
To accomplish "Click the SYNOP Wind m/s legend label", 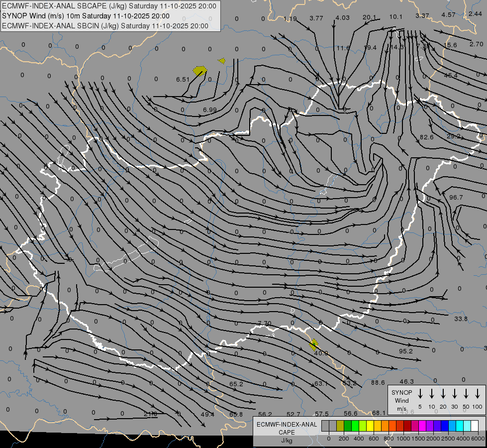I will [x=401, y=401].
